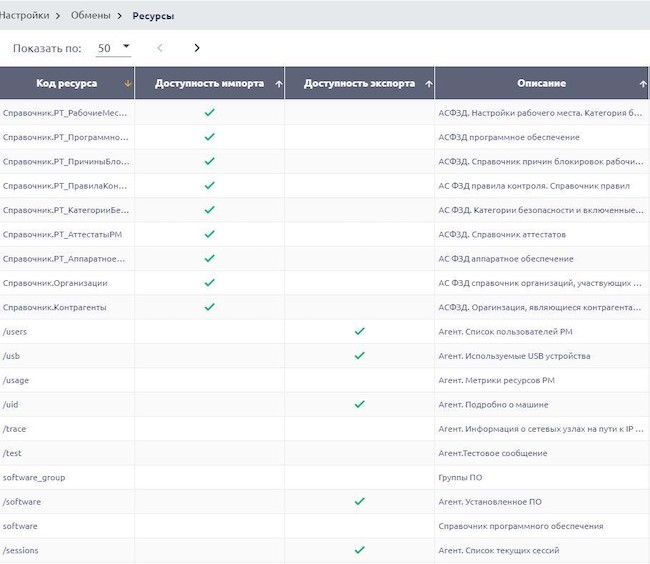Go to next page arrow
650x564 pixels.
click(197, 48)
